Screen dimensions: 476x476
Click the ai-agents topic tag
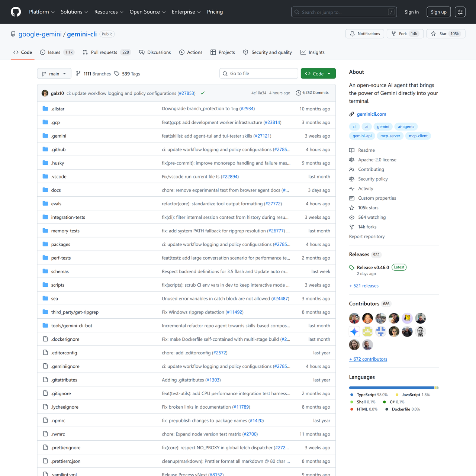click(x=406, y=126)
